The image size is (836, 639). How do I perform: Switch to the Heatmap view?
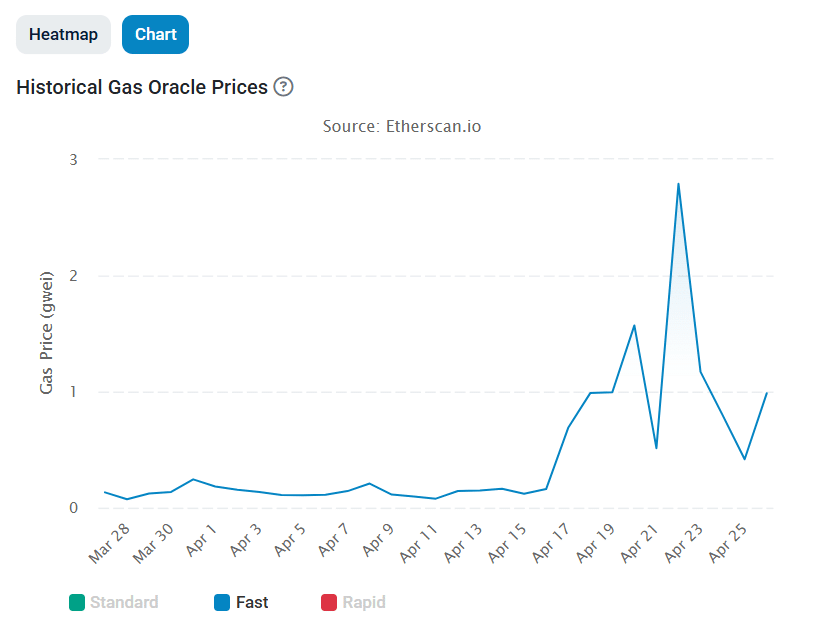63,34
